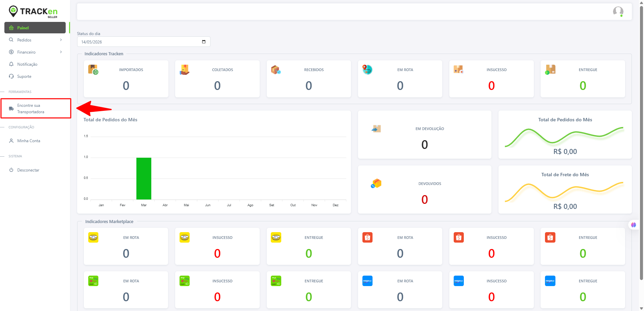Click the Magalu Em Rota marketplace icon

pyautogui.click(x=367, y=281)
